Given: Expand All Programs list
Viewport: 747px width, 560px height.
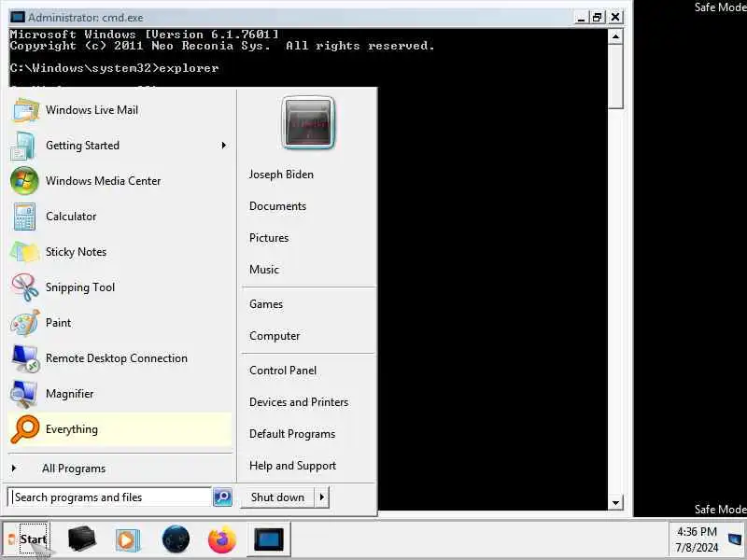Looking at the screenshot, I should (x=74, y=469).
